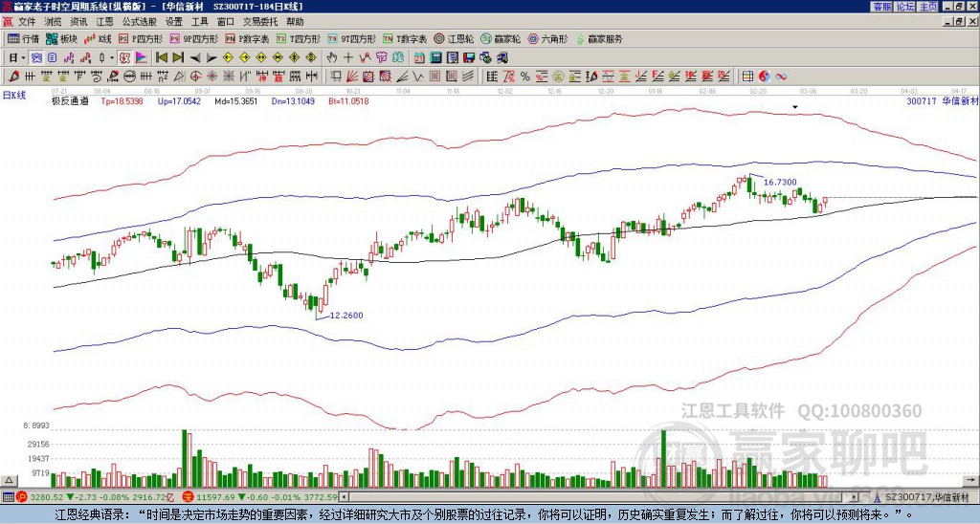Click the 行情 toolbar button

coord(23,38)
